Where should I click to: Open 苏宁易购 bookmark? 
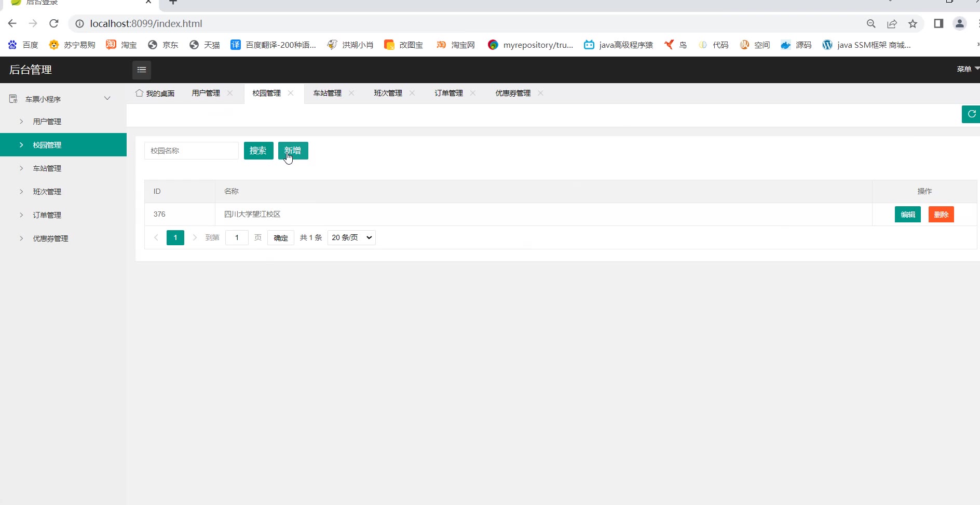point(72,45)
